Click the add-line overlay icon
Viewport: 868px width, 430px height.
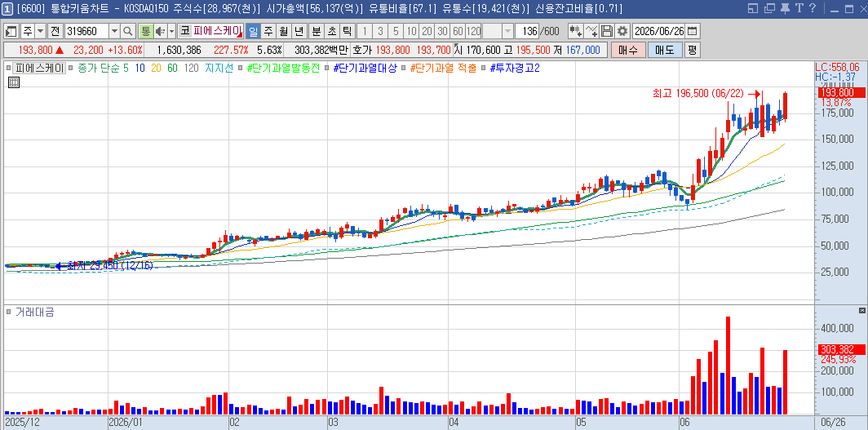(591, 31)
